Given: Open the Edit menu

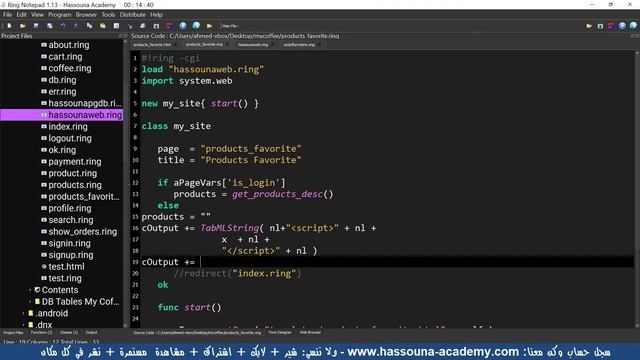Looking at the screenshot, I should pos(22,15).
